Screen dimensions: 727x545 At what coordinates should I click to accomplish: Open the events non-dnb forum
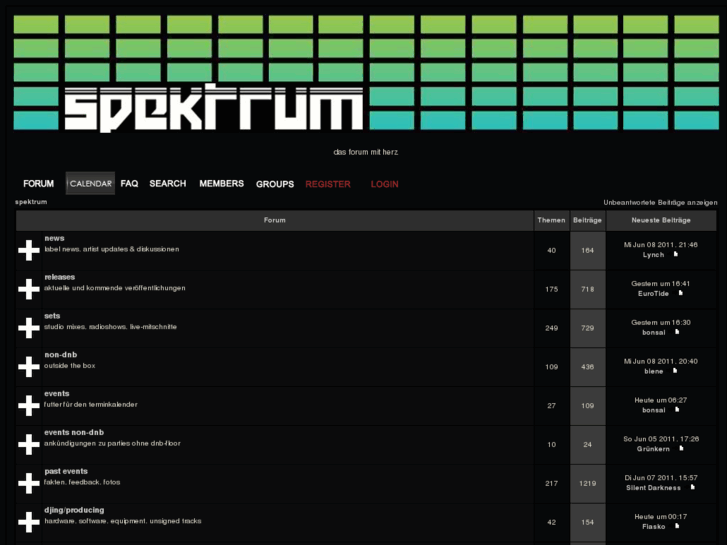coord(74,433)
